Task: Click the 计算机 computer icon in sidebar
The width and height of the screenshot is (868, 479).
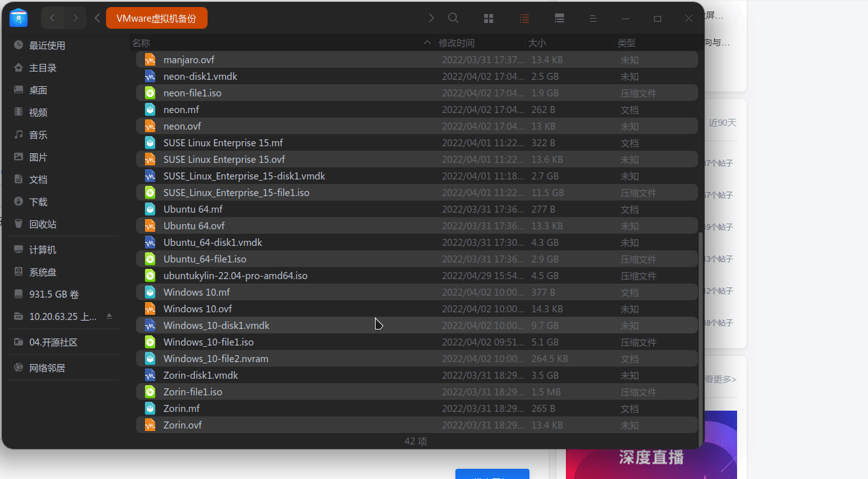Action: (19, 250)
